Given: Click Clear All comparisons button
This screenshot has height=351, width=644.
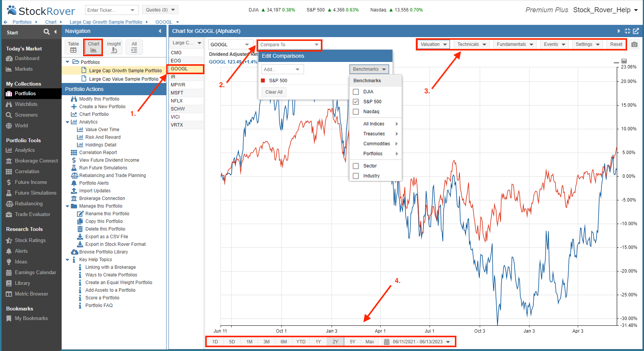Looking at the screenshot, I should tap(274, 92).
